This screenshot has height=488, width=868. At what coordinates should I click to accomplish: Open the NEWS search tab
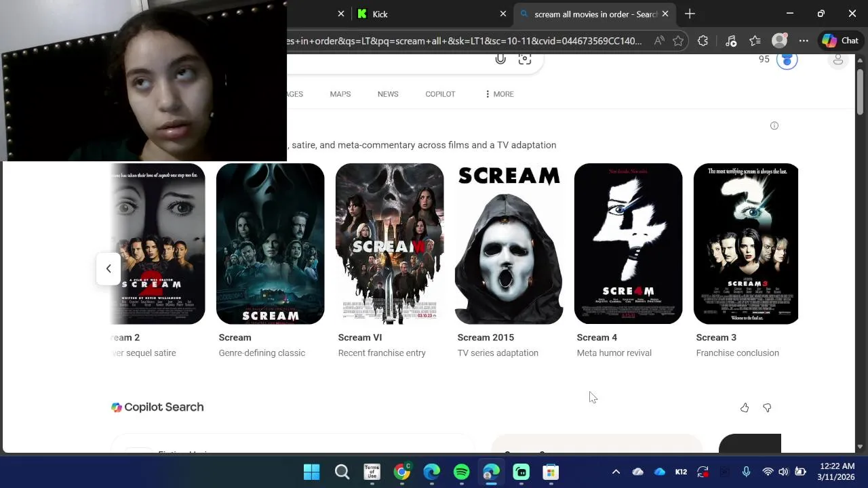click(x=388, y=94)
